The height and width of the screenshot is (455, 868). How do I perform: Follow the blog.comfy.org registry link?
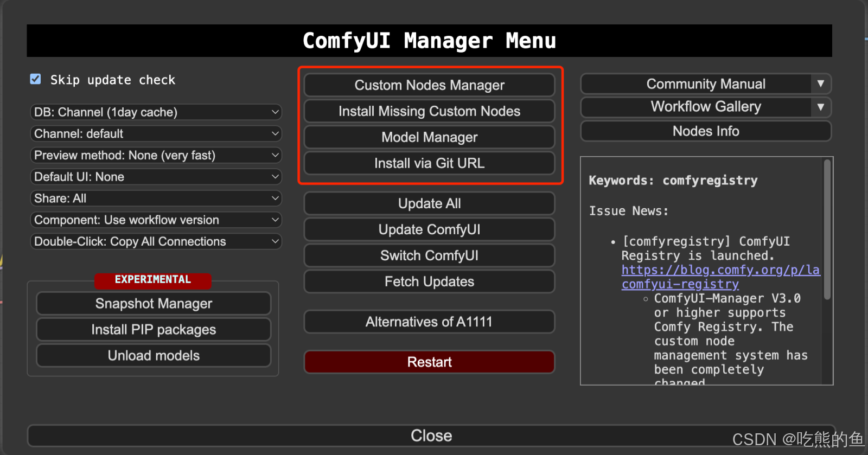point(720,277)
